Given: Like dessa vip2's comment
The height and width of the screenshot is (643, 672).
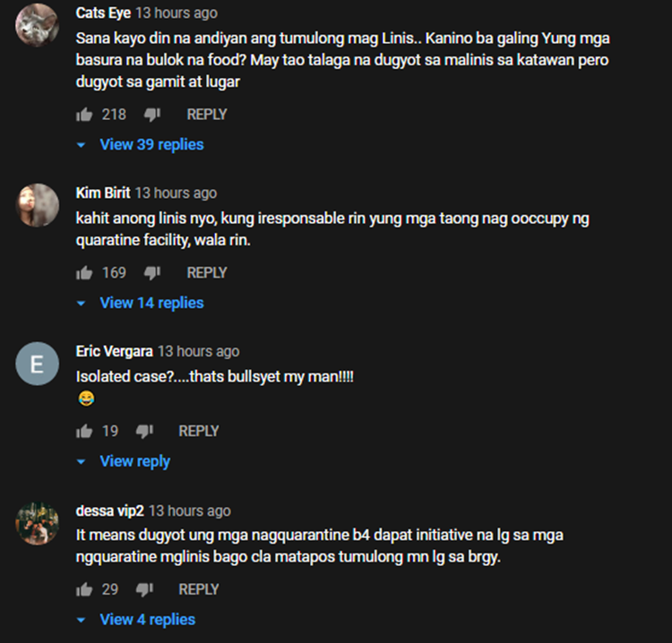Looking at the screenshot, I should 84,590.
